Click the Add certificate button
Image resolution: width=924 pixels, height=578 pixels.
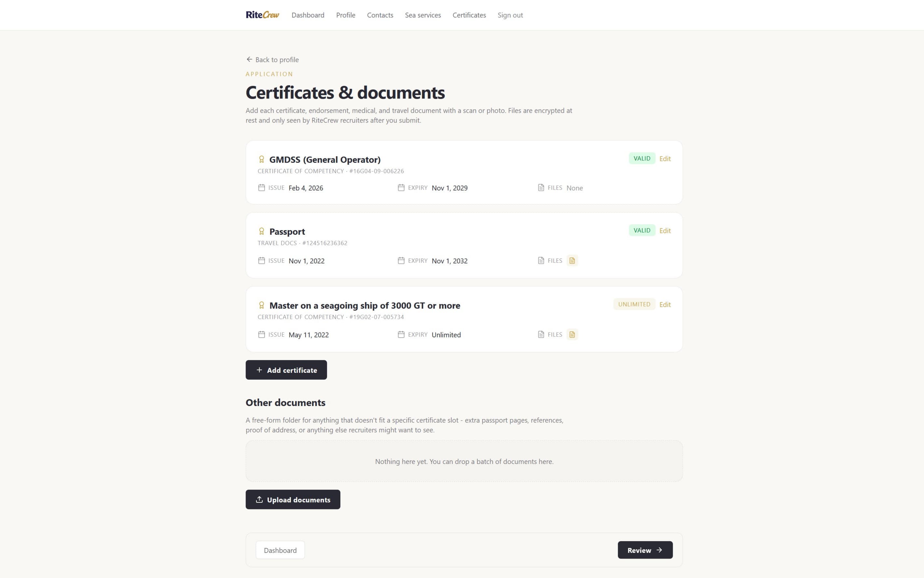click(286, 370)
